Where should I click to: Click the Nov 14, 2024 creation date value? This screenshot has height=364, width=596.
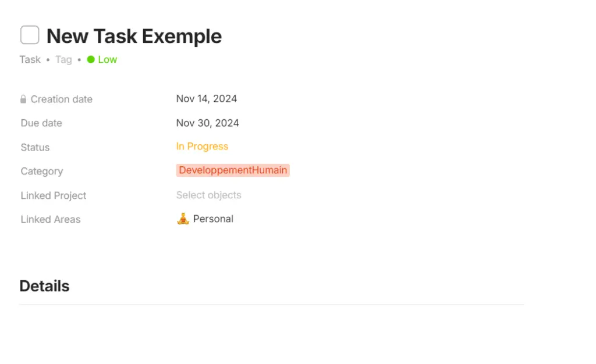[207, 98]
